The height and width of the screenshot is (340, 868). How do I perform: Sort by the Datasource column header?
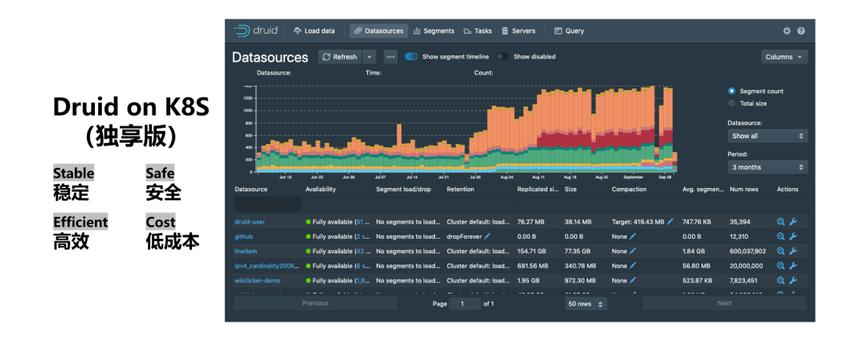tap(251, 190)
